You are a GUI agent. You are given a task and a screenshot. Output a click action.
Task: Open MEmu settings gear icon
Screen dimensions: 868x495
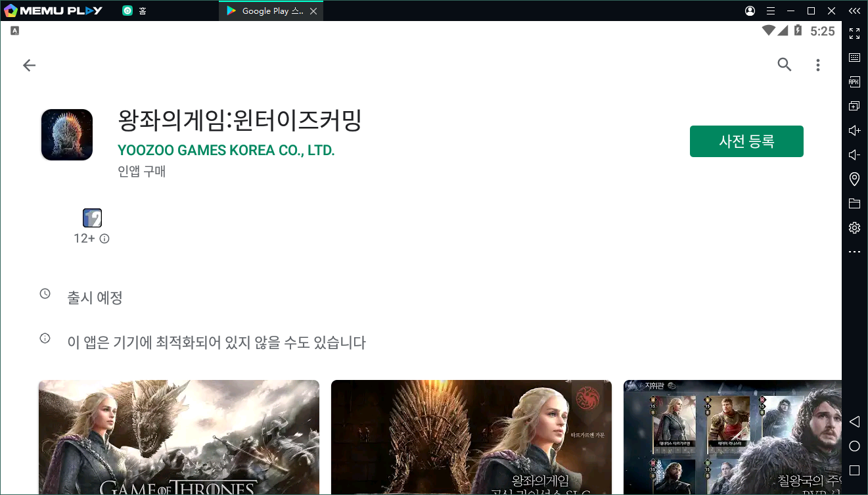[854, 227]
